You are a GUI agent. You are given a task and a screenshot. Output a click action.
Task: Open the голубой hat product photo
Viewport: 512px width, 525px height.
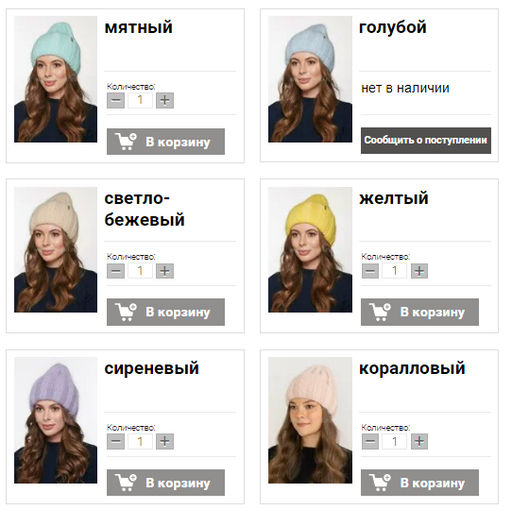tap(310, 79)
